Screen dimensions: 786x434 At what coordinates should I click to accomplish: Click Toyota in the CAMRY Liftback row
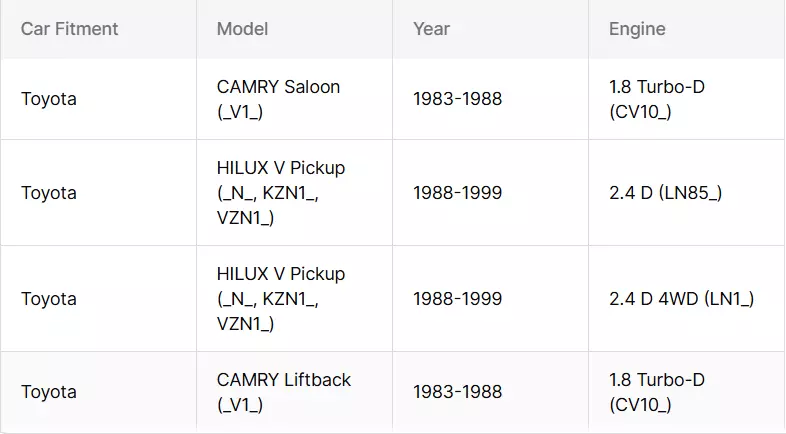click(49, 392)
